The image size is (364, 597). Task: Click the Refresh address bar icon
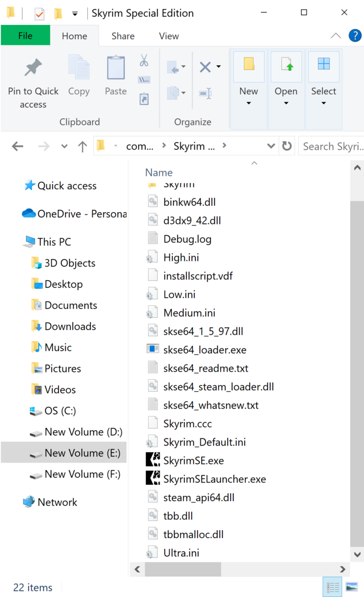pos(287,146)
